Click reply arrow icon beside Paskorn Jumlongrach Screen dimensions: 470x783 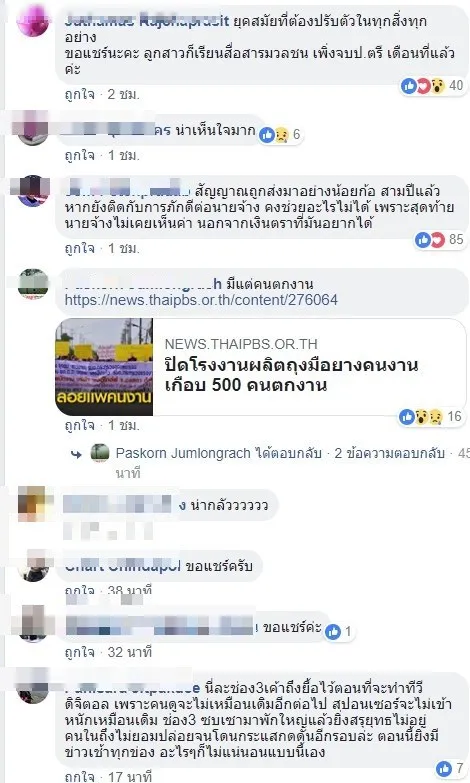[x=76, y=454]
